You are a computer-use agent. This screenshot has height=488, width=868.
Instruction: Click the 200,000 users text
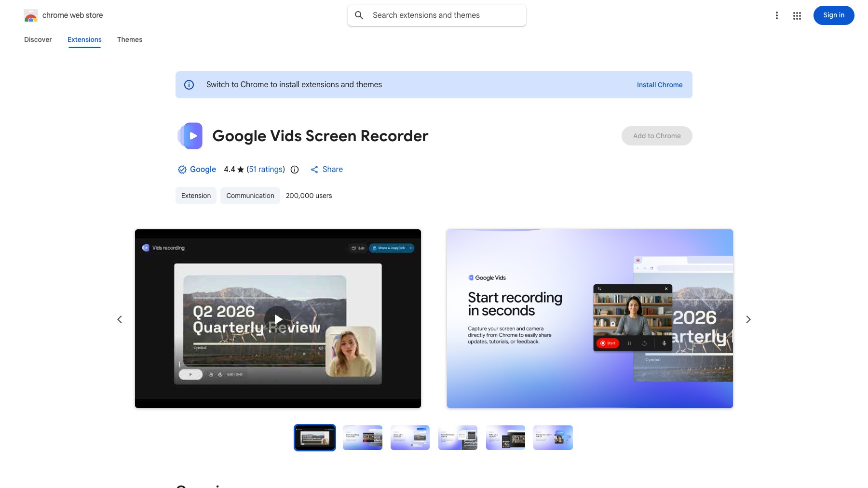[x=309, y=196]
